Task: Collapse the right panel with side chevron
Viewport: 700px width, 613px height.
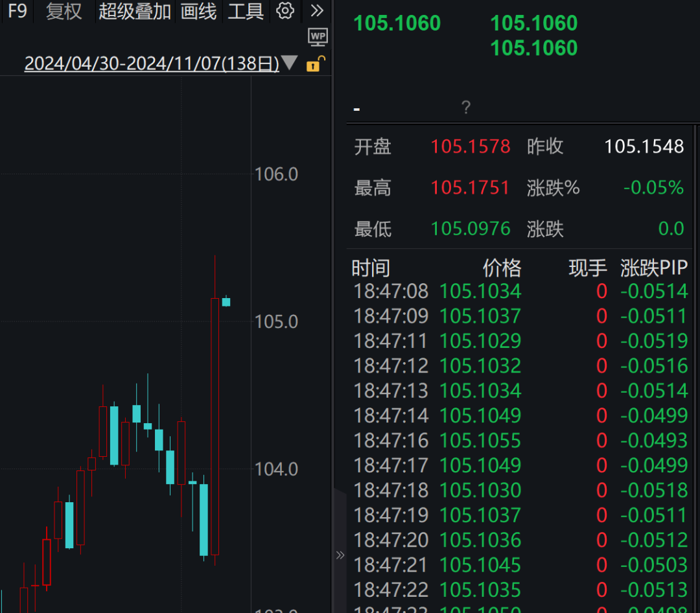Action: click(340, 555)
